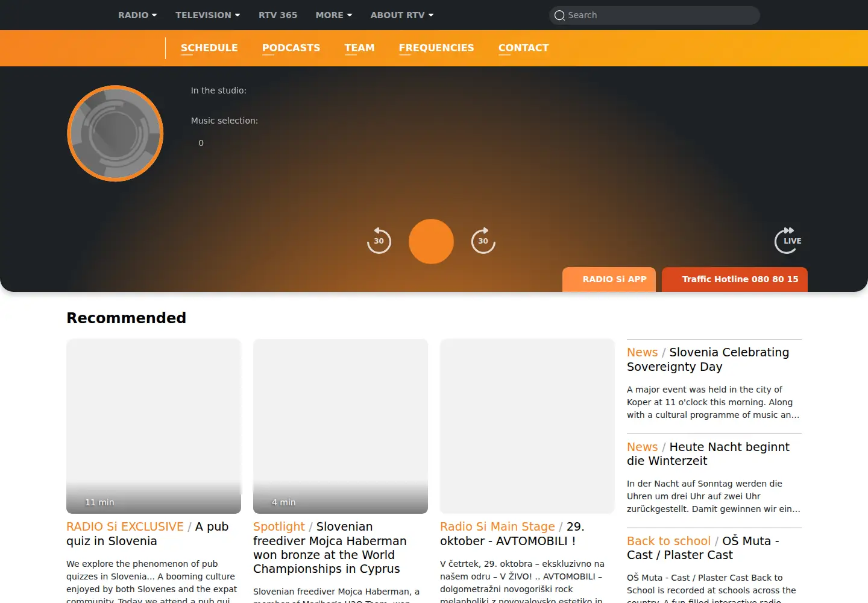Screen dimensions: 868x603
Task: Open the TEAM section
Action: coord(360,48)
